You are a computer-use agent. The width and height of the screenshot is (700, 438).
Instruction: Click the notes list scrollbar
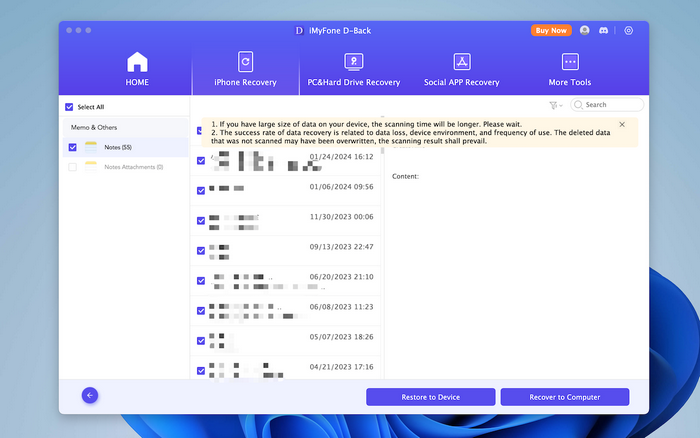click(382, 151)
